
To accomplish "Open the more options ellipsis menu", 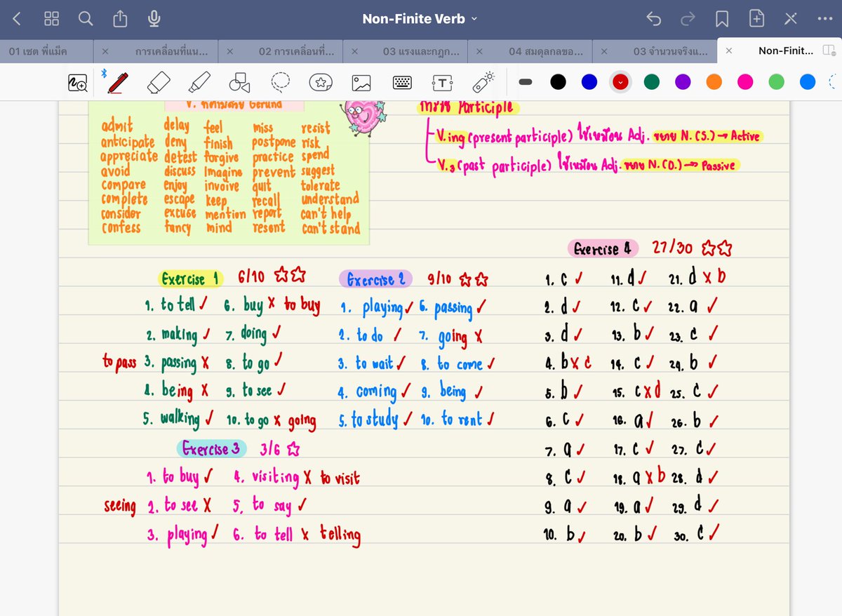I will point(825,19).
